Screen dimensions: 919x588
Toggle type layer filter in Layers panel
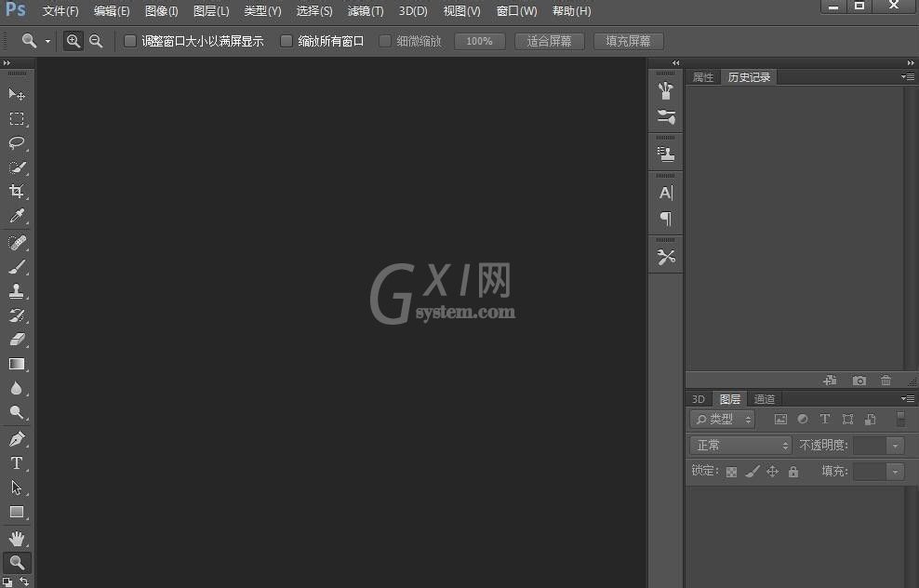825,420
